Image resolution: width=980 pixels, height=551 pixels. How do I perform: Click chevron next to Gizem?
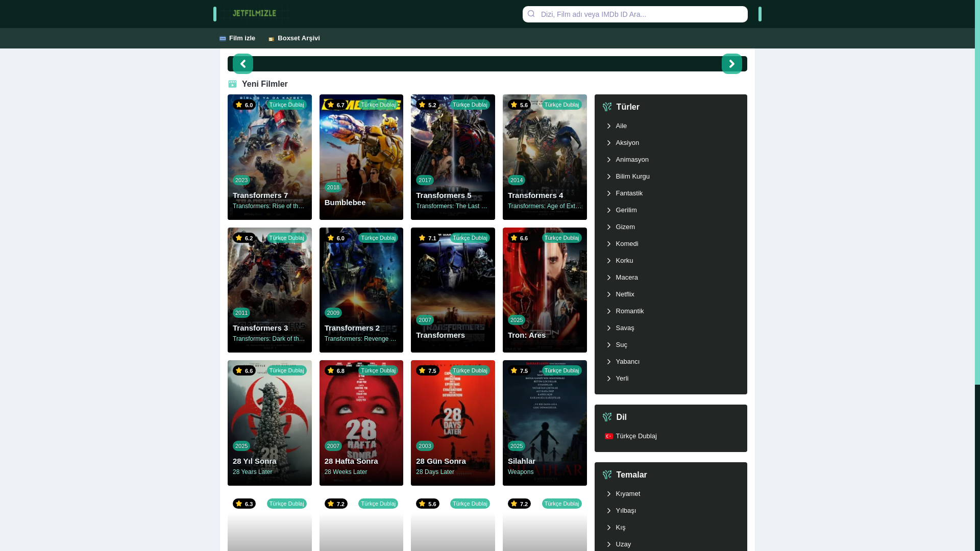(608, 227)
